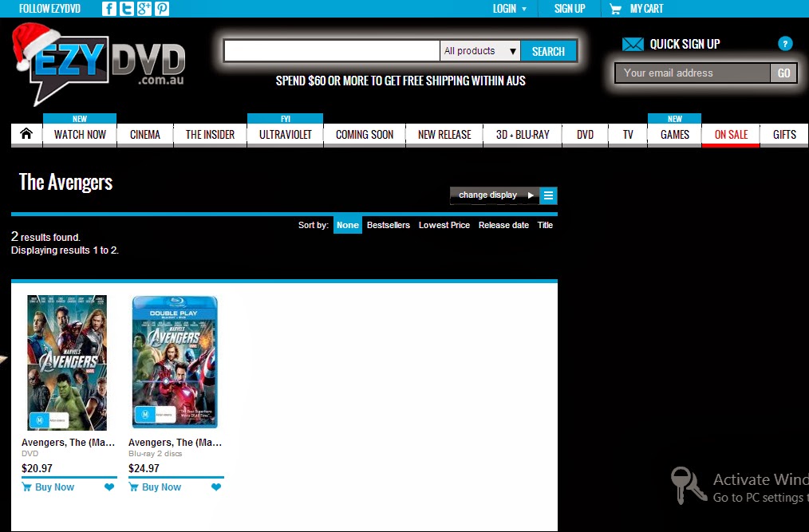Open the Quick Sign Up help question mark
Image resolution: width=809 pixels, height=532 pixels.
(x=785, y=44)
